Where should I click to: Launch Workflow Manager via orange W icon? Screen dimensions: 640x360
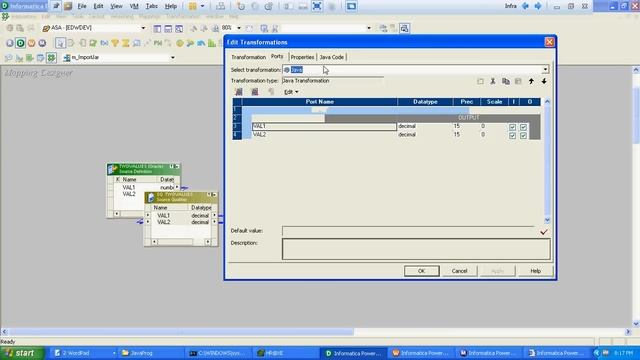(31, 43)
